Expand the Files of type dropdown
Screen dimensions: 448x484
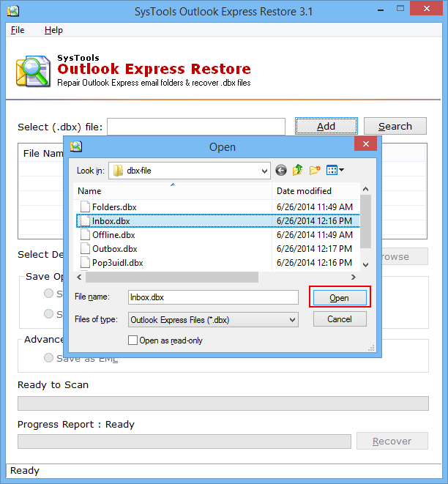pyautogui.click(x=292, y=320)
